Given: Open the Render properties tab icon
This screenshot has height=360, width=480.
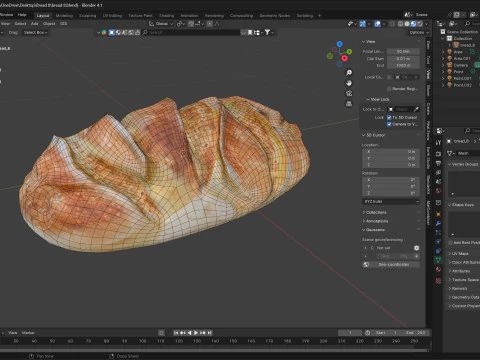Looking at the screenshot, I should pyautogui.click(x=438, y=154).
